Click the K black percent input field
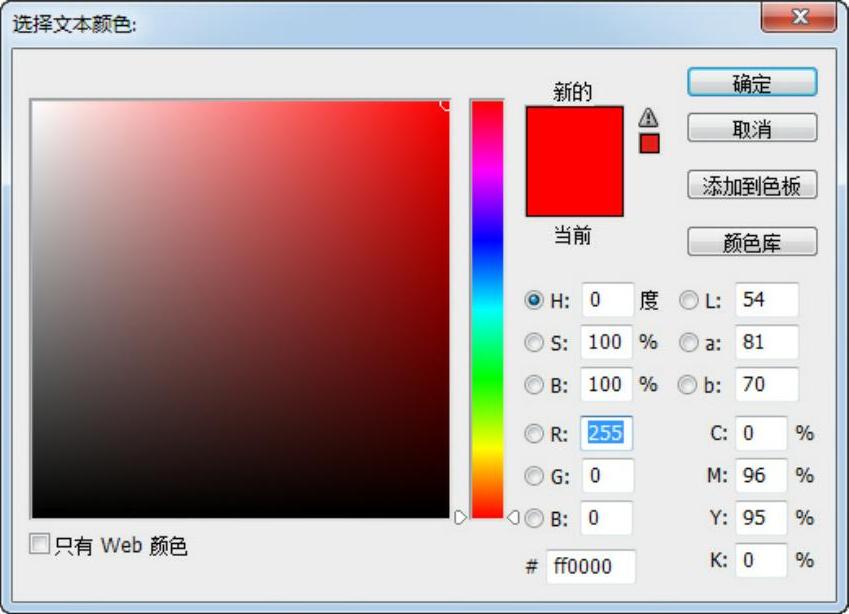This screenshot has height=614, width=849. pyautogui.click(x=761, y=561)
